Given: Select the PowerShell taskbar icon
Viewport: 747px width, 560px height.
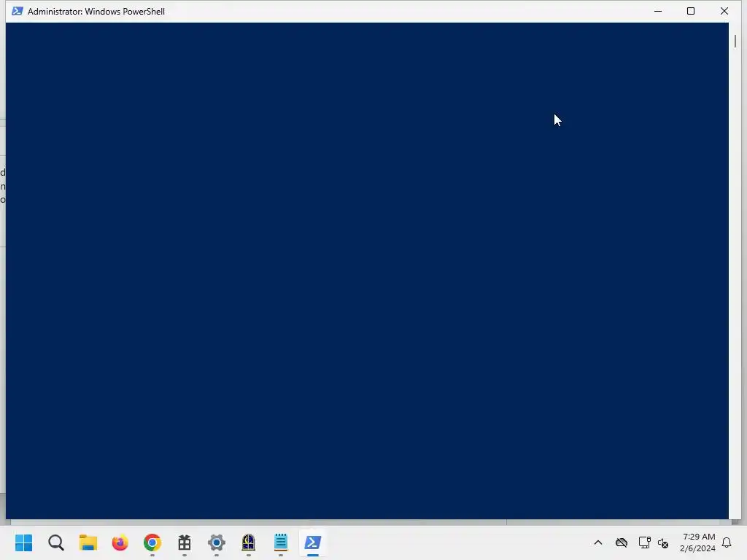Looking at the screenshot, I should [x=313, y=542].
